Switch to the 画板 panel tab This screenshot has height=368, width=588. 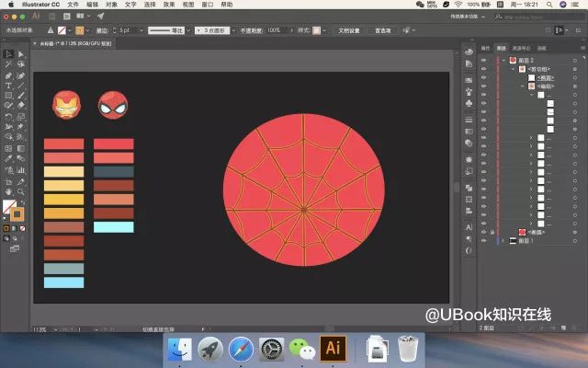[541, 48]
